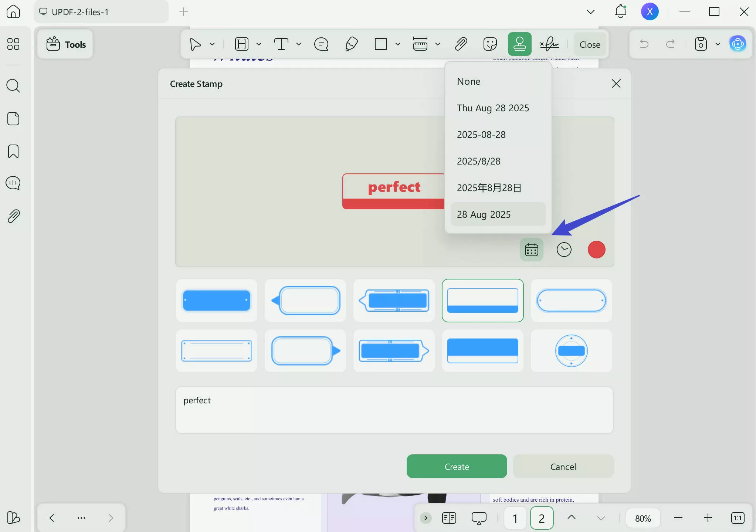Select None from date format list

(x=468, y=81)
